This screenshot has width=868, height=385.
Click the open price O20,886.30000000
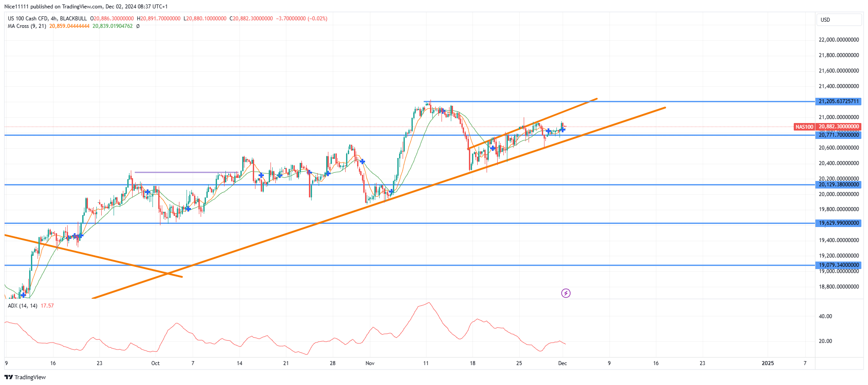coord(112,19)
